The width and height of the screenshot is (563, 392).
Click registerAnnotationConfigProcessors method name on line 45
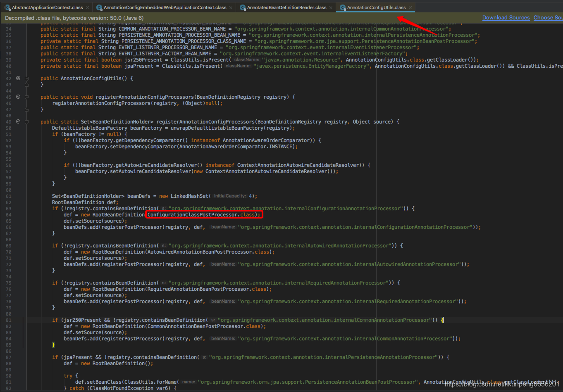point(145,97)
